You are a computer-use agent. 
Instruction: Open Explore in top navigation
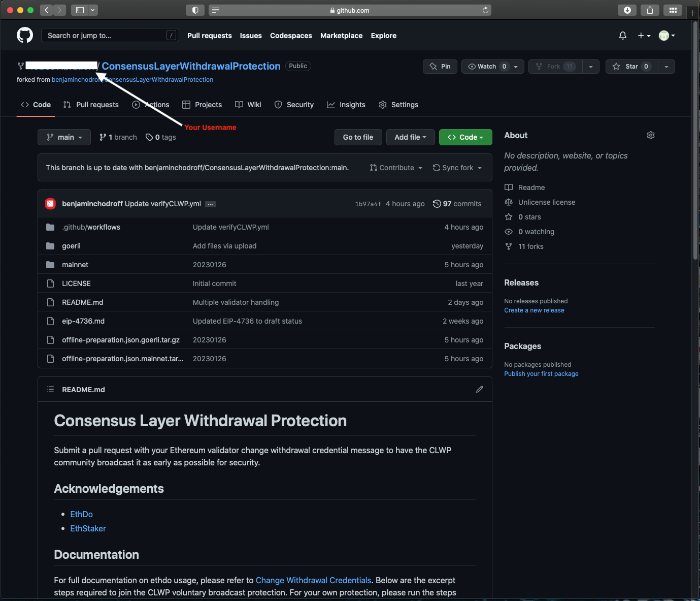pos(384,36)
